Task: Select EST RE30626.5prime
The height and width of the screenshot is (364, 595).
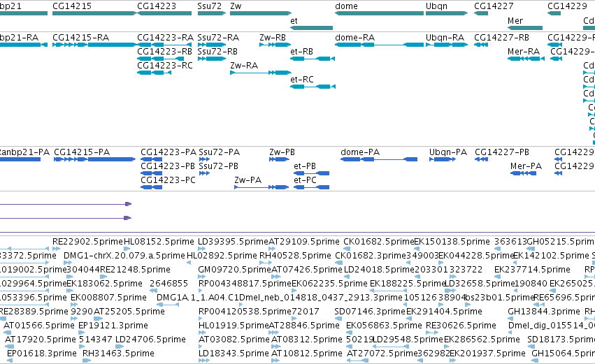Action: coord(432,333)
